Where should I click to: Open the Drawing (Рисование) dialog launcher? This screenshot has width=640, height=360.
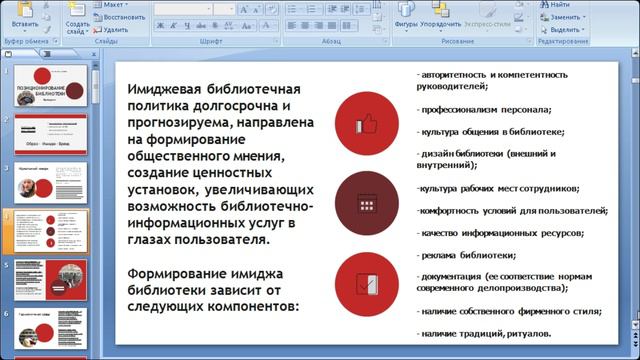click(529, 41)
